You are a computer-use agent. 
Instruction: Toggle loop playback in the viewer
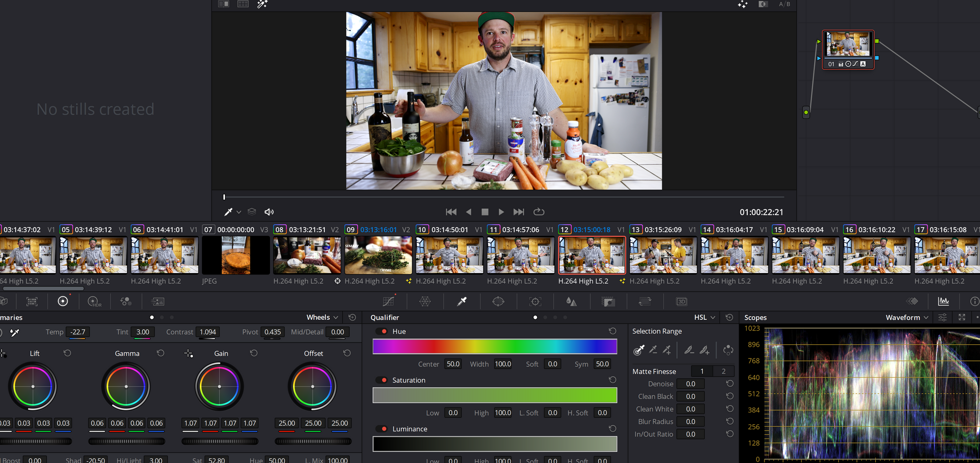539,212
